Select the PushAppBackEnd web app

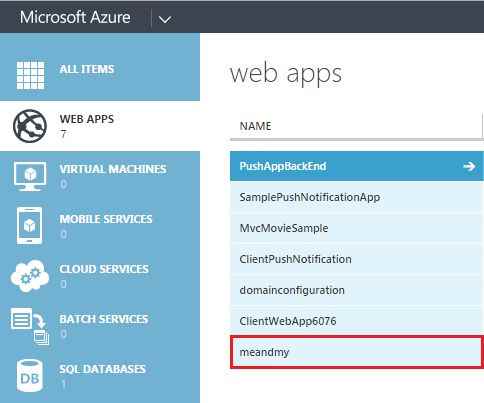coord(357,166)
